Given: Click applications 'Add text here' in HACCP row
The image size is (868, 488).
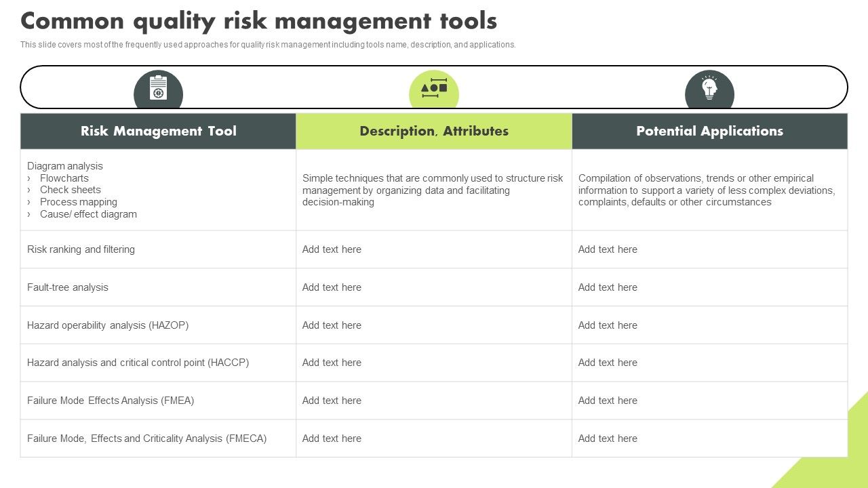Looking at the screenshot, I should [x=608, y=363].
